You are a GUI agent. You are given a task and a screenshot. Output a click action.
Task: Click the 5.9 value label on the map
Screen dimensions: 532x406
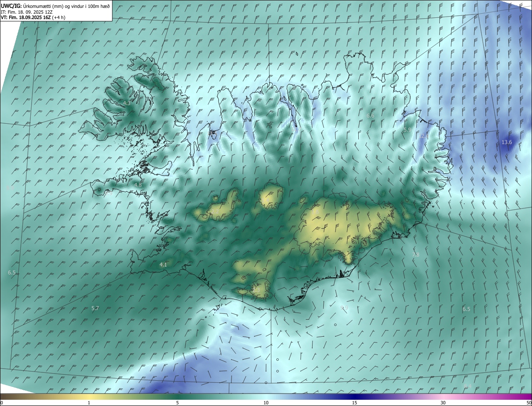tap(407, 130)
